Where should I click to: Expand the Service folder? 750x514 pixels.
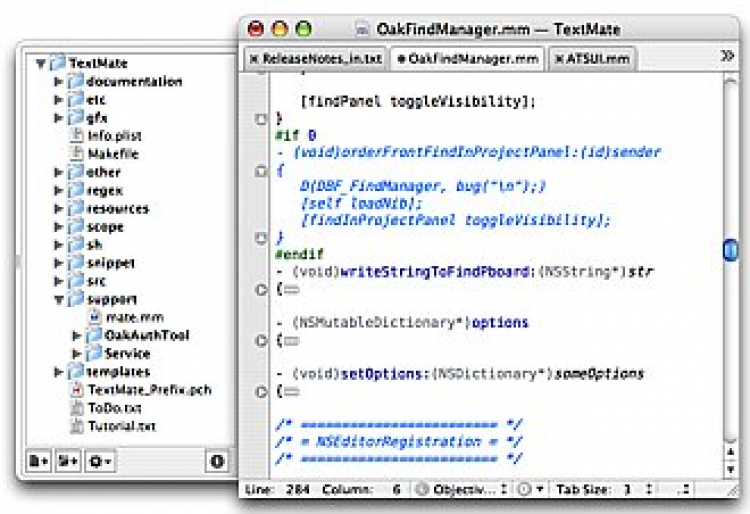[x=77, y=354]
